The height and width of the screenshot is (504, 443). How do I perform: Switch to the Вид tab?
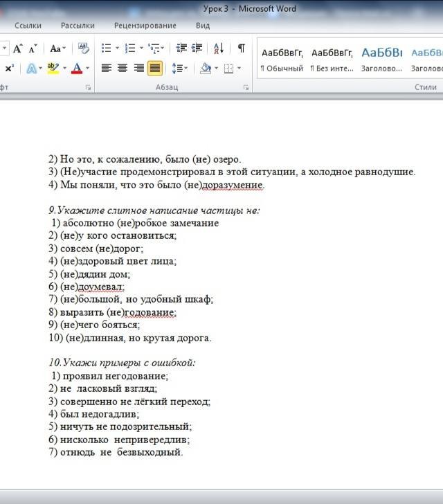coord(203,26)
